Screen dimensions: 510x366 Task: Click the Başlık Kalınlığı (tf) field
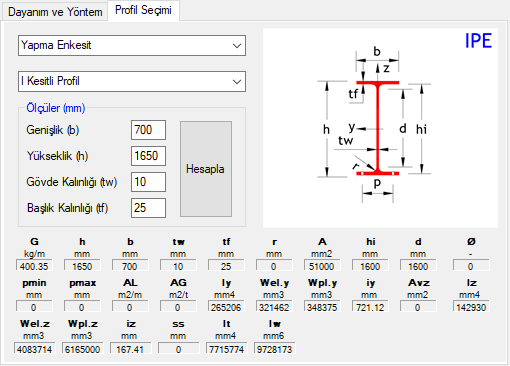(x=148, y=208)
